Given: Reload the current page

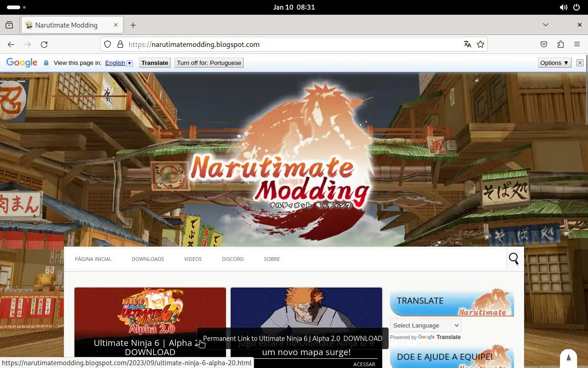Looking at the screenshot, I should 44,44.
